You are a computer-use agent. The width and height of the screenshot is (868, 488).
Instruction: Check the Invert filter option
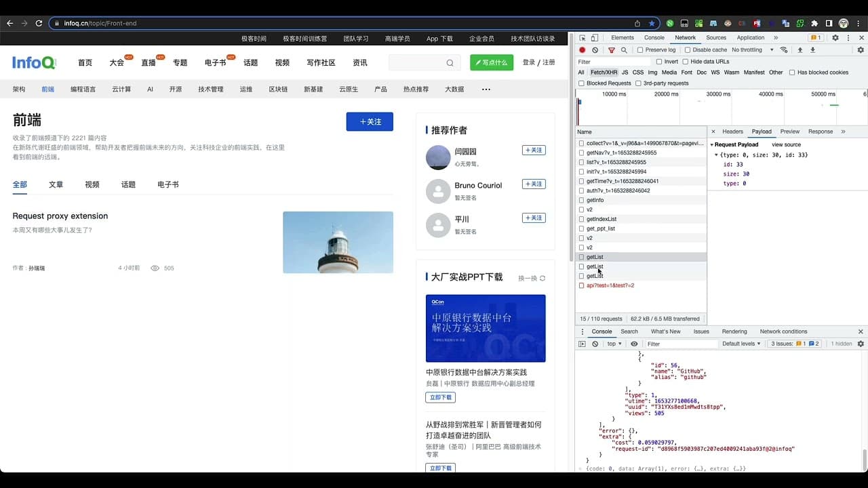pos(659,62)
